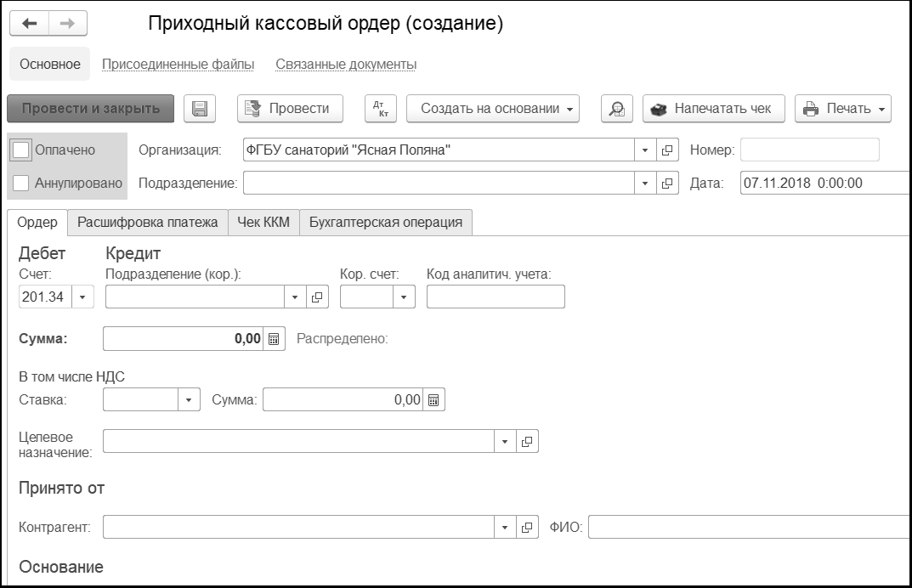Focus the Код аналитич. учета field

coord(496,297)
